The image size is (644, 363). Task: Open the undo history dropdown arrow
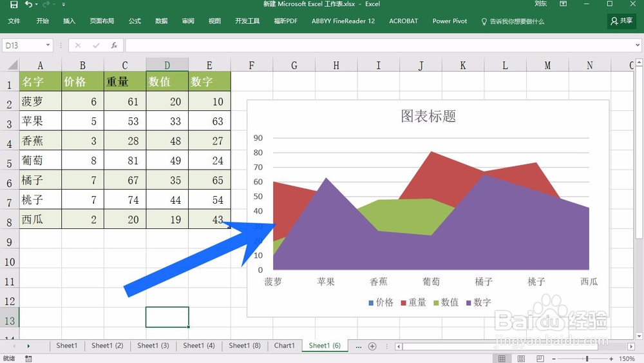[x=36, y=4]
